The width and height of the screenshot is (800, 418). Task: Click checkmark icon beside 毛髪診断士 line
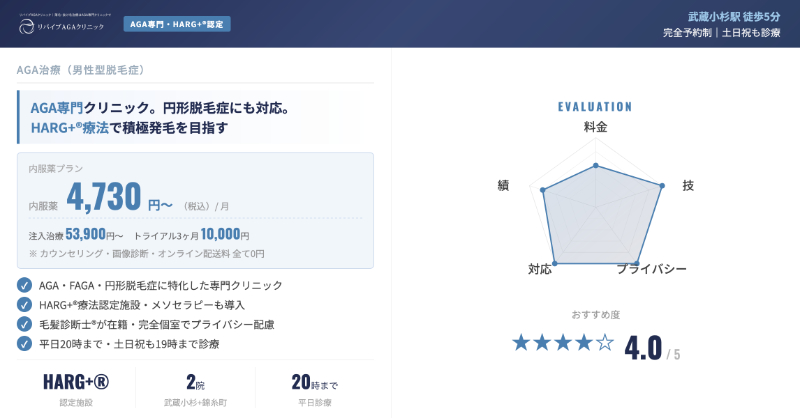point(24,324)
